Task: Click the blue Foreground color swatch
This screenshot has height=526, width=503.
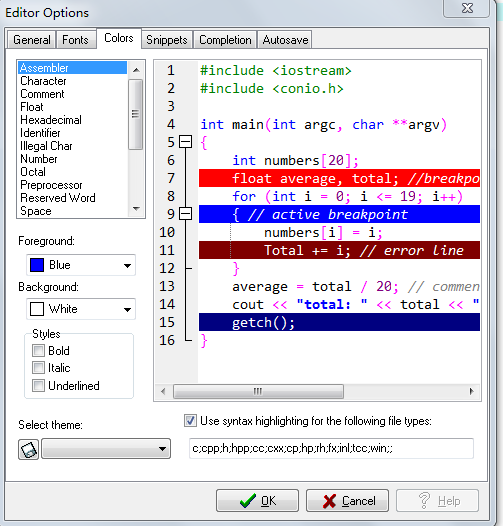Action: 37,265
